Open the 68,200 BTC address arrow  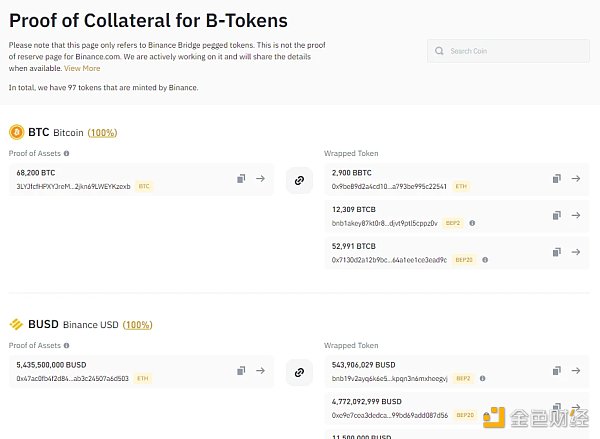point(261,179)
